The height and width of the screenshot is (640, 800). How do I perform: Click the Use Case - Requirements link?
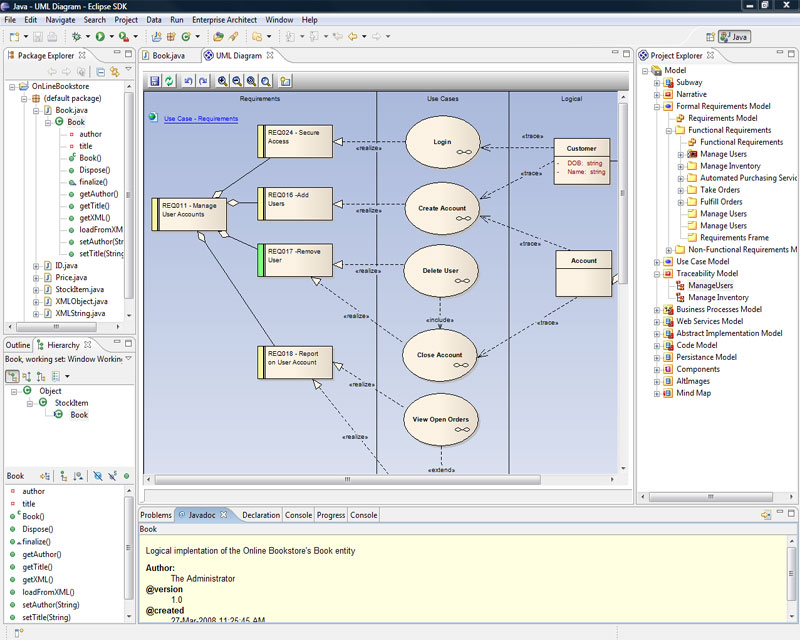click(200, 118)
